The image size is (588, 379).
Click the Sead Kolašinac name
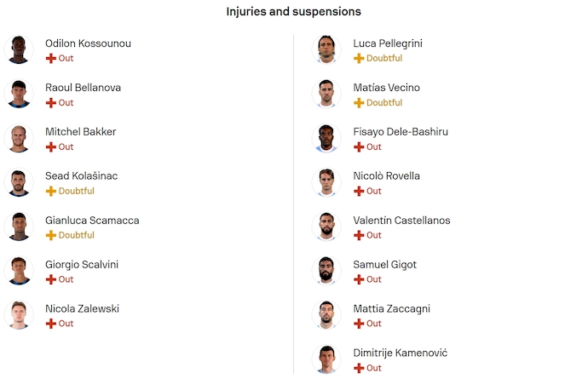click(x=81, y=176)
